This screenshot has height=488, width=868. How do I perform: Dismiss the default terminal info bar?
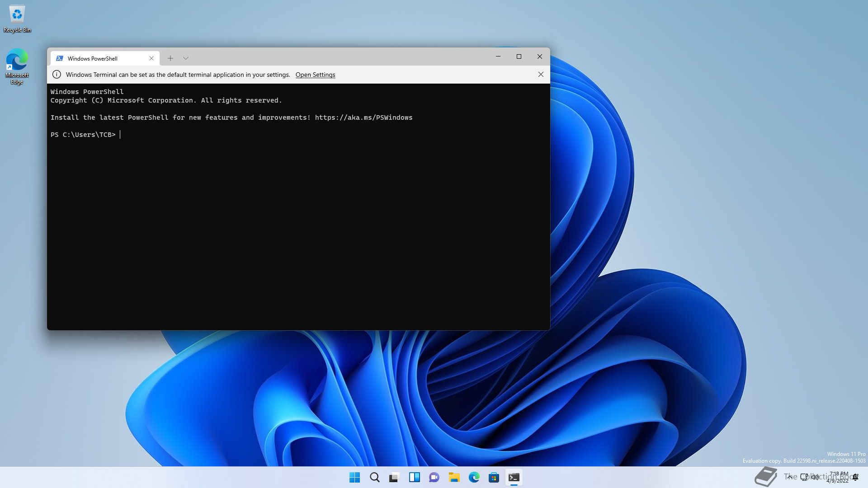(541, 75)
